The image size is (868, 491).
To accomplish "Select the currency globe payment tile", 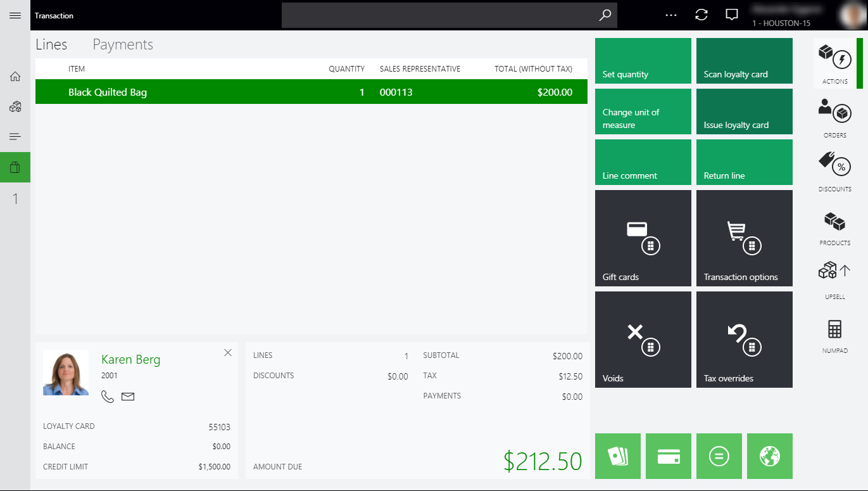I will [770, 456].
